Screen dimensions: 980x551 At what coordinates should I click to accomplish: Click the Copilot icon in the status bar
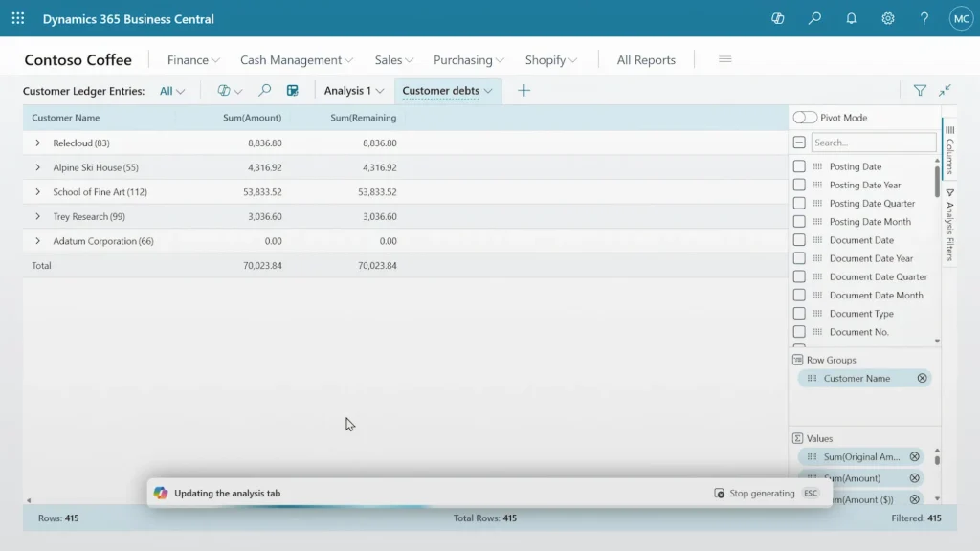[160, 492]
